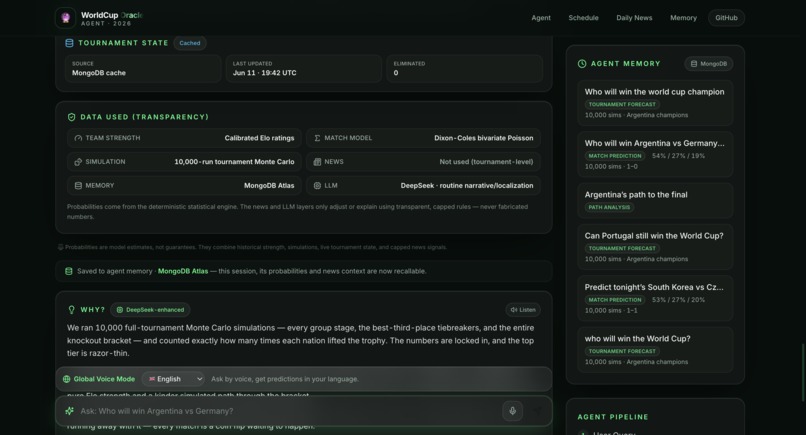Viewport: 806px width, 435px height.
Task: Open memory 'who will win the World Cup?'
Action: click(x=655, y=350)
